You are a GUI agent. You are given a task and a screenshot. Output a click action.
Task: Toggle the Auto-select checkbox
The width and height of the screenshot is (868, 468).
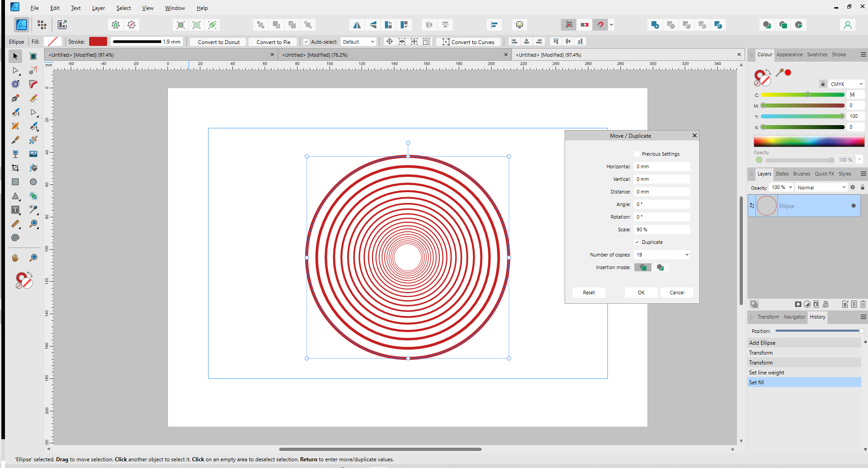tap(306, 42)
